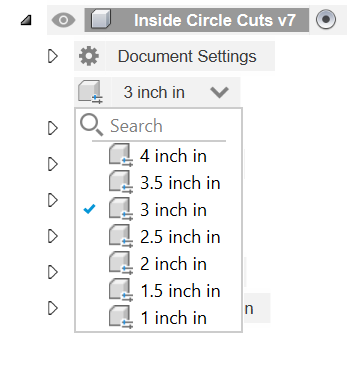Choose the 1.5 inch in configuration

(x=159, y=291)
